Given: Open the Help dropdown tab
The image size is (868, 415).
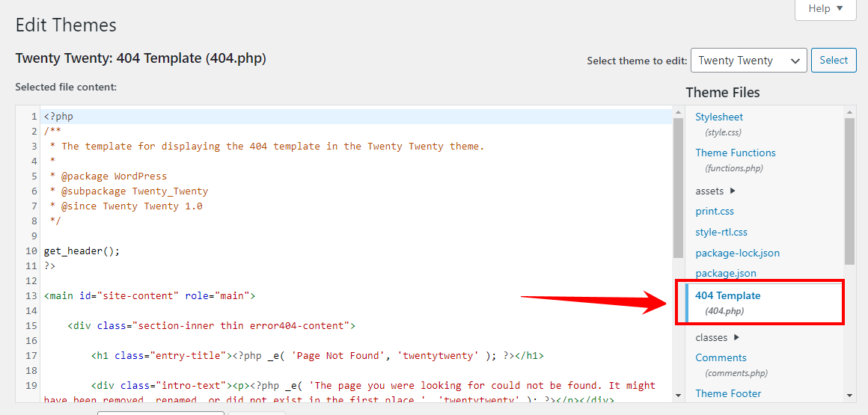Looking at the screenshot, I should pos(825,9).
